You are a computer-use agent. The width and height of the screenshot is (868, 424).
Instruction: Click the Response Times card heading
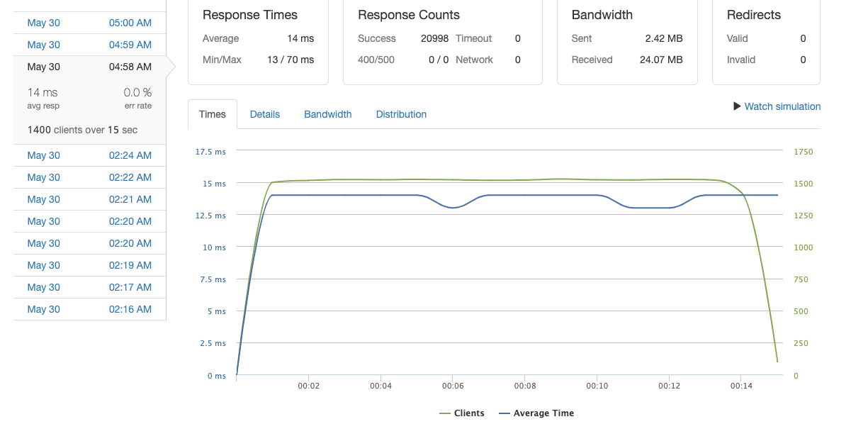(x=250, y=15)
